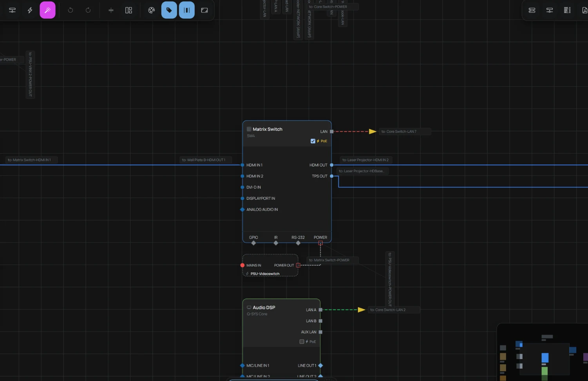Toggle the blue column spacing button
The width and height of the screenshot is (588, 381).
pyautogui.click(x=187, y=10)
